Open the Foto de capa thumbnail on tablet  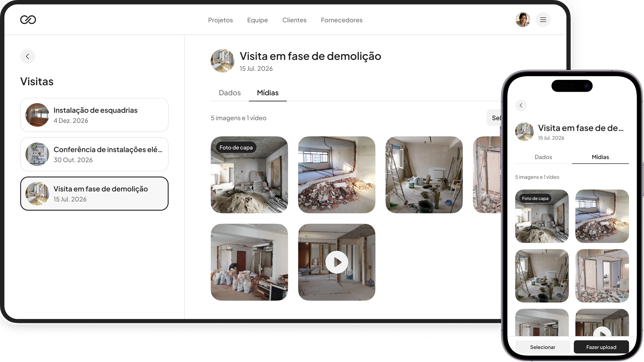249,175
